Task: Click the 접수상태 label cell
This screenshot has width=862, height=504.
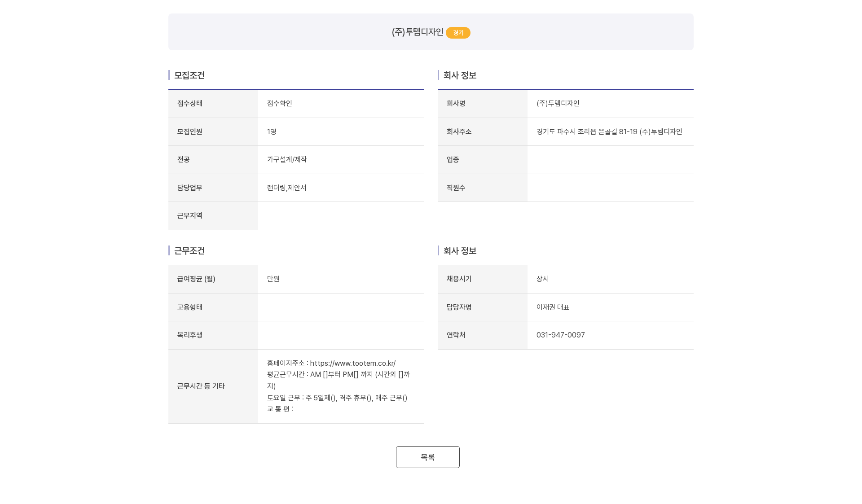Action: pos(213,104)
